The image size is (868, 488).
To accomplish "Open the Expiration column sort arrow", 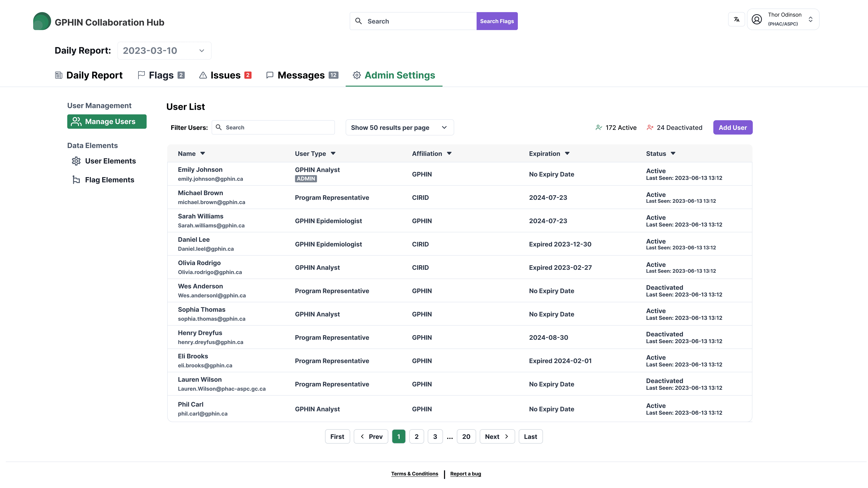I will (x=567, y=153).
